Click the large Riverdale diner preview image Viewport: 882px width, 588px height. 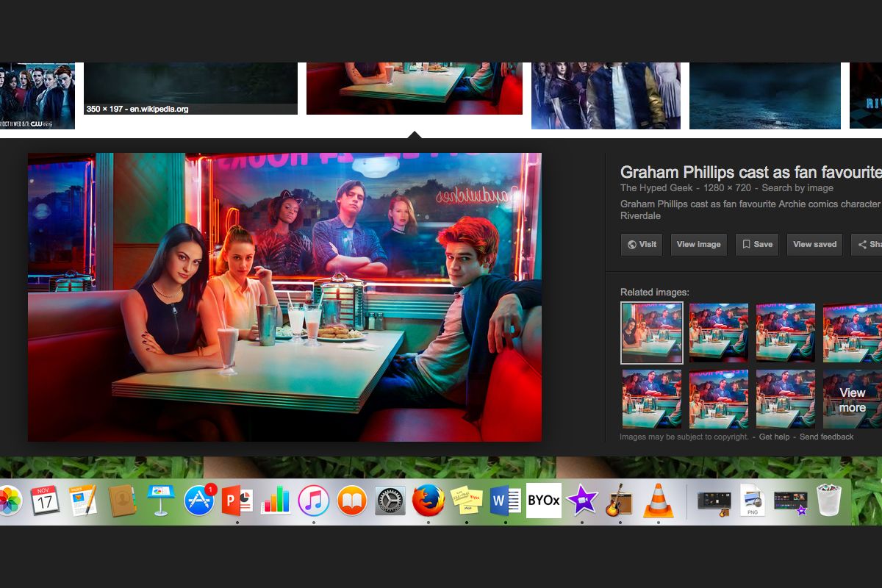pos(284,297)
